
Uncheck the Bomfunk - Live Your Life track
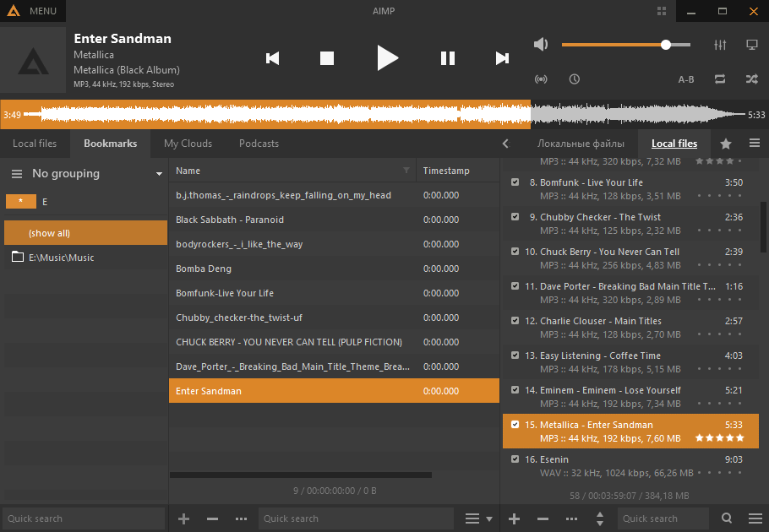click(x=515, y=182)
